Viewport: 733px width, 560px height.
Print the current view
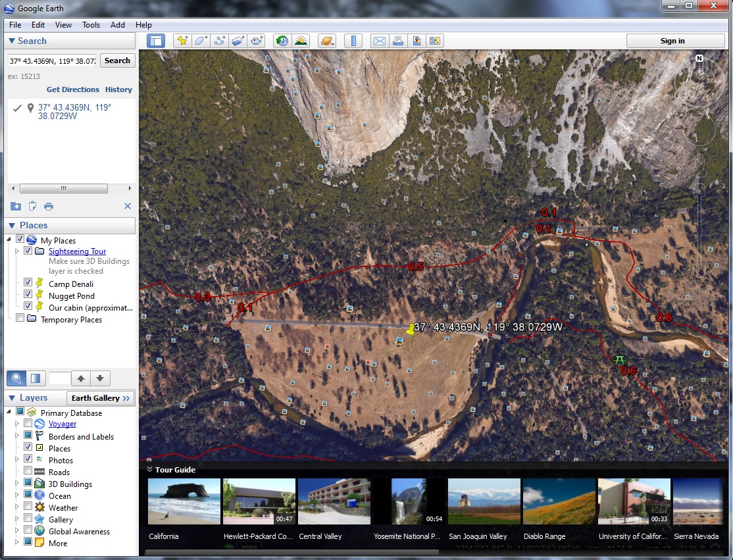[x=398, y=41]
